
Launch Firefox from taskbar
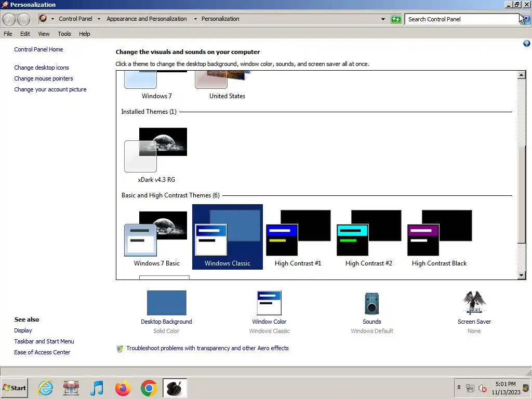pos(123,388)
